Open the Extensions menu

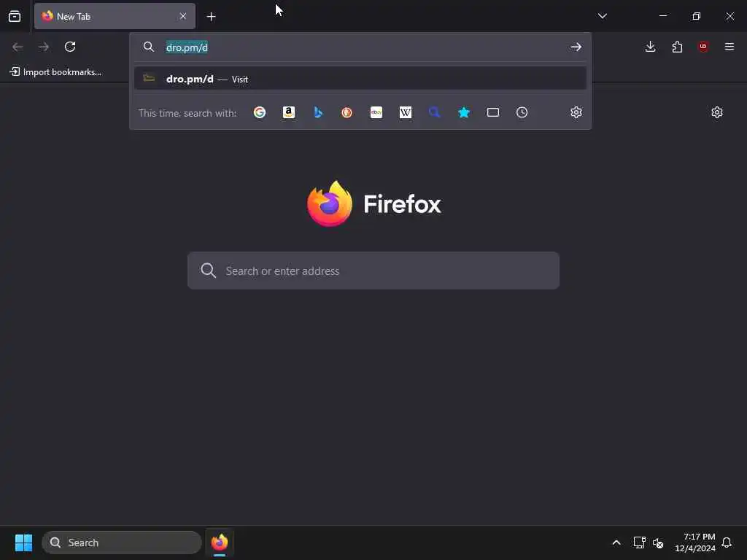point(677,47)
